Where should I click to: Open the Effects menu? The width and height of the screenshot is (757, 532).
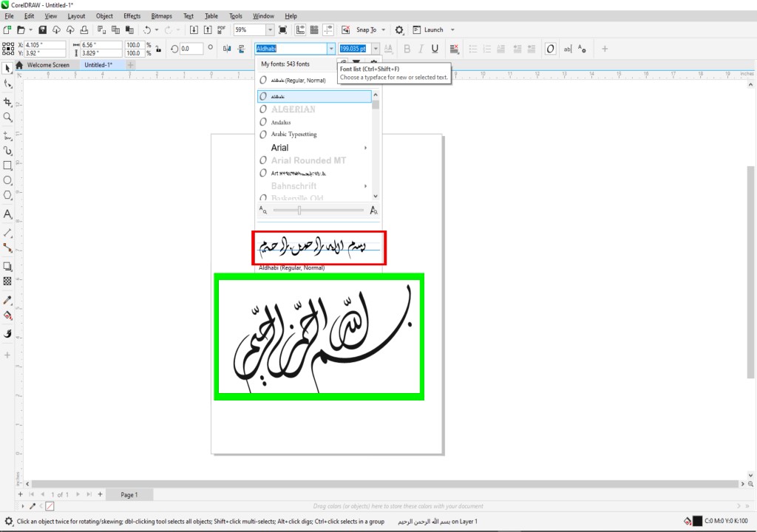[132, 16]
